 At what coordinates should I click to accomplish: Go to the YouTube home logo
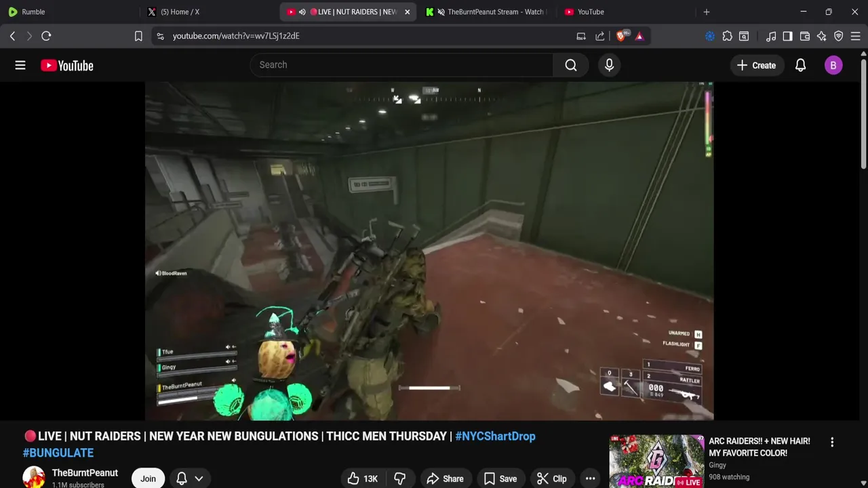click(x=66, y=65)
